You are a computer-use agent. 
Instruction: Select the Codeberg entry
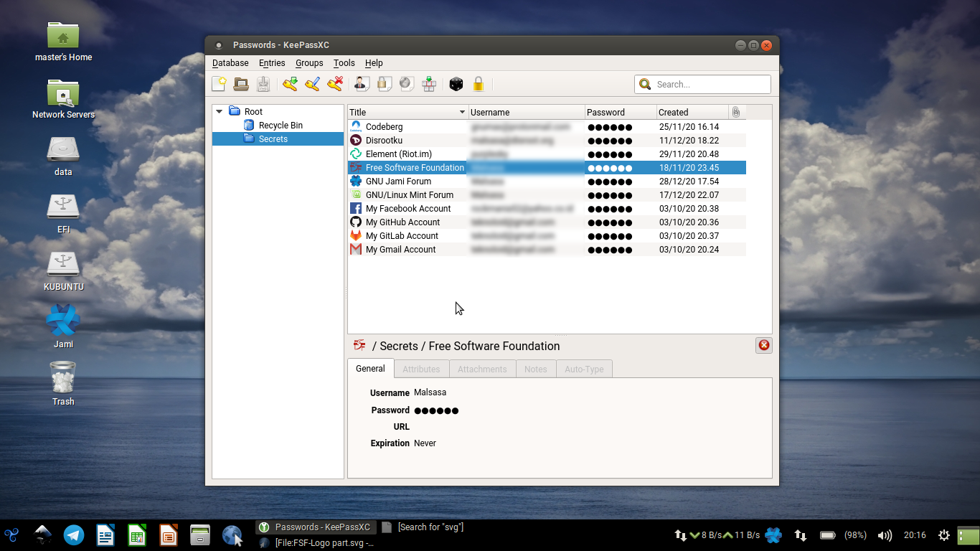(x=547, y=126)
